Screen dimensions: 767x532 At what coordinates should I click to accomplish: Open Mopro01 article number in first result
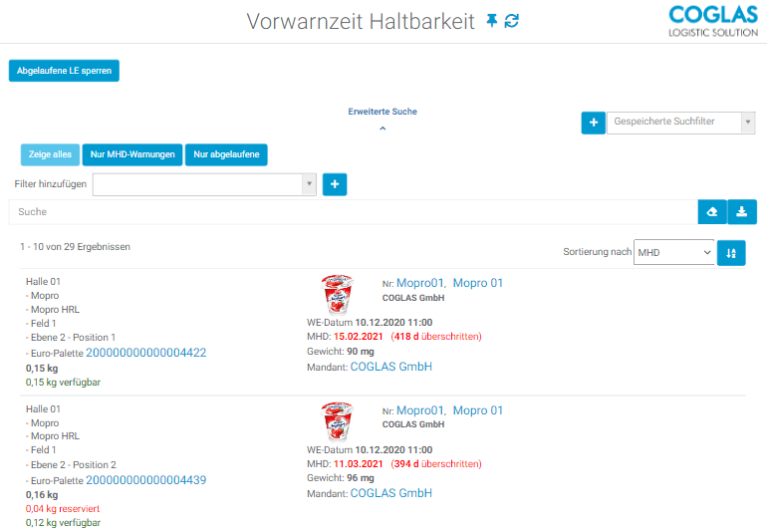(420, 283)
